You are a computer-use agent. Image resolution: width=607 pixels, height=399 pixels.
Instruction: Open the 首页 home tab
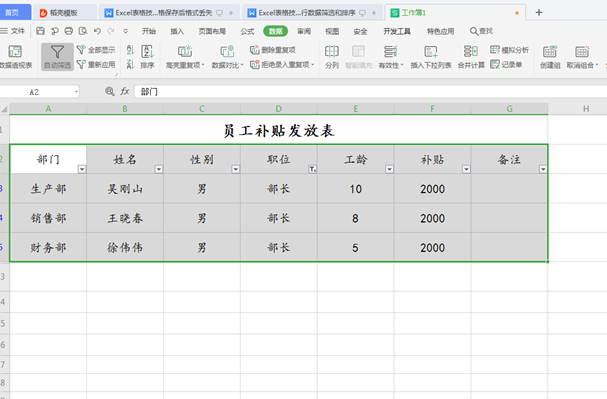point(15,12)
